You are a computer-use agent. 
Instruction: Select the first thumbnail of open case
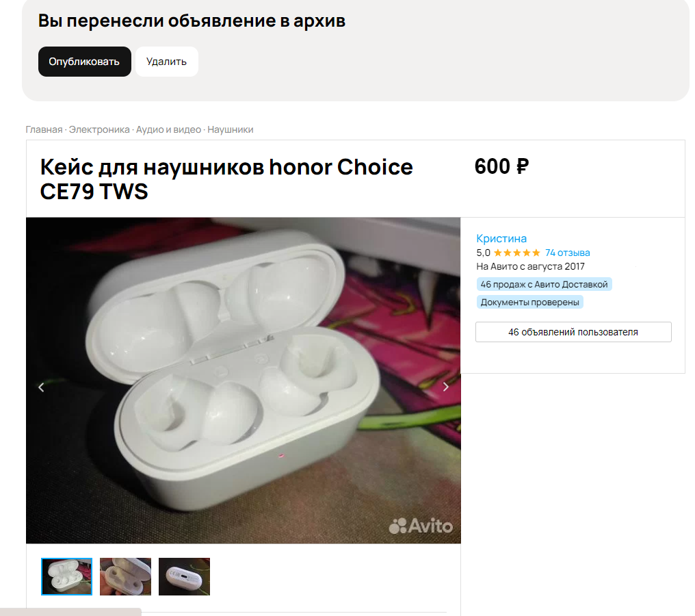click(x=66, y=576)
